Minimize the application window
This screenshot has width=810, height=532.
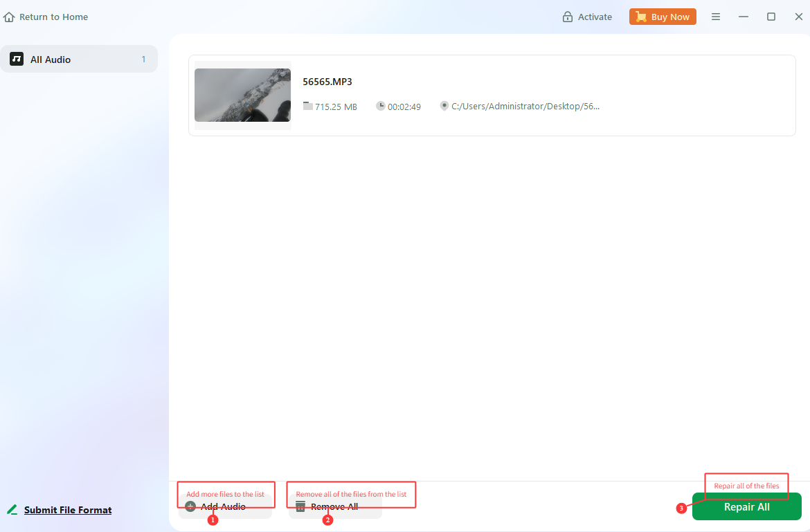point(744,17)
